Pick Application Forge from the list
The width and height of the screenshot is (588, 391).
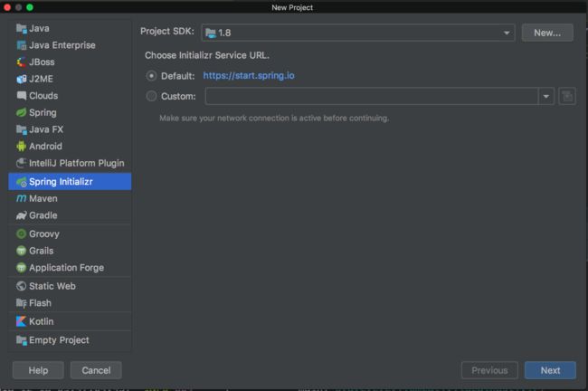[x=70, y=268]
